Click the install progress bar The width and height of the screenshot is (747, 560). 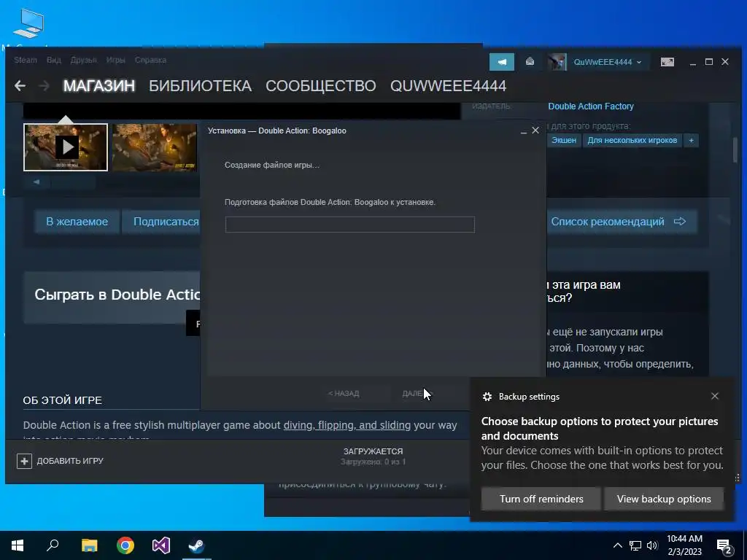[x=349, y=225]
